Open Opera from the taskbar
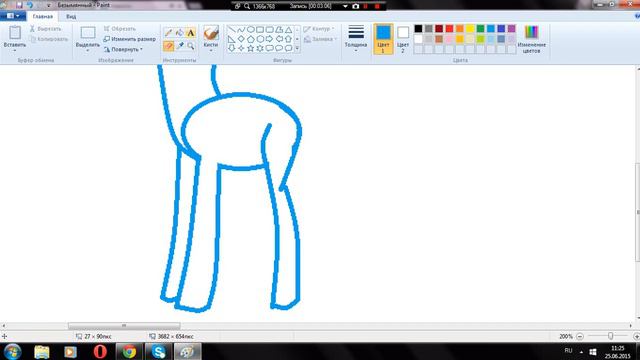The image size is (640, 360). click(100, 351)
